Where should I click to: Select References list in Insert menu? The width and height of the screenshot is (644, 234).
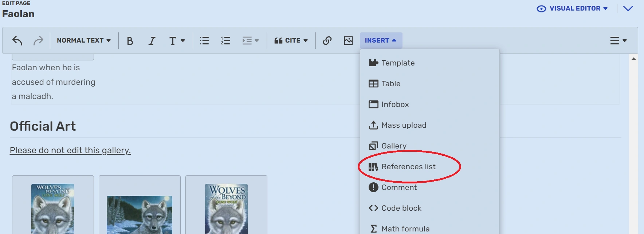[x=430, y=167]
